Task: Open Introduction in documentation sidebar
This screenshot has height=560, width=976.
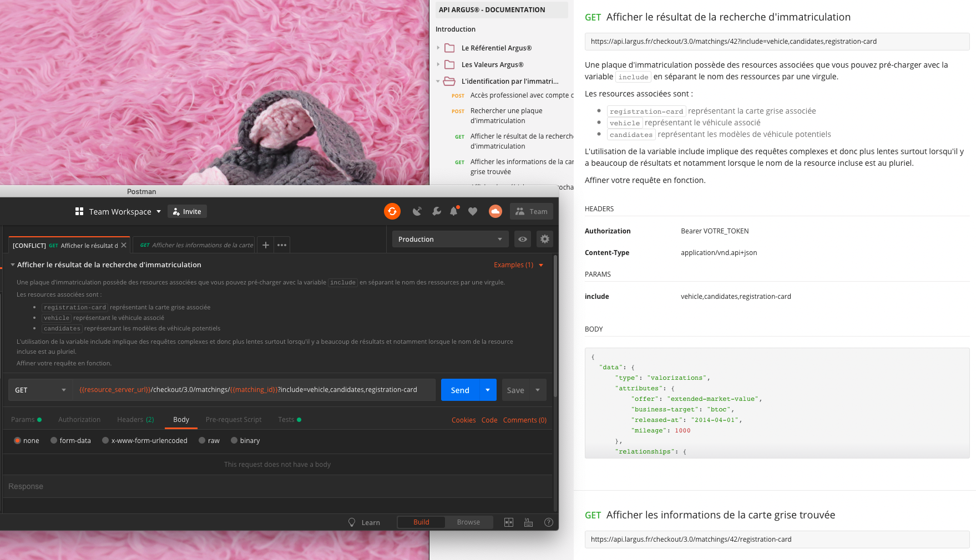Action: [456, 29]
